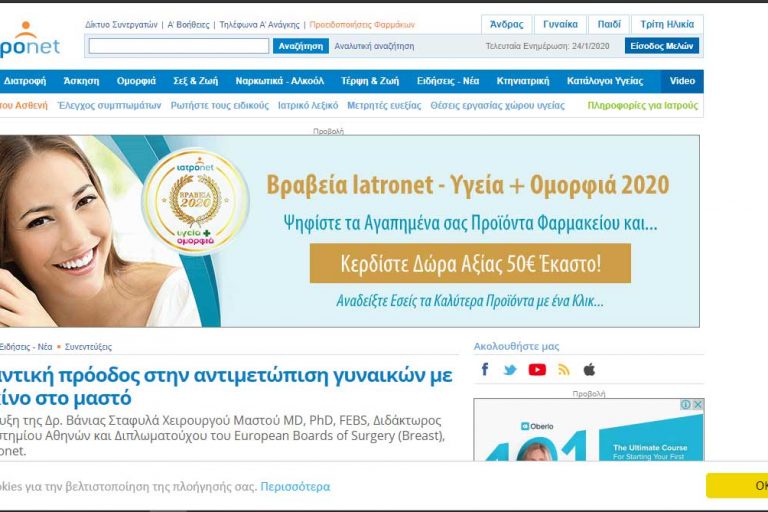Image resolution: width=768 pixels, height=512 pixels.
Task: Click Ακολουθήστε μας heading text
Action: pyautogui.click(x=516, y=346)
